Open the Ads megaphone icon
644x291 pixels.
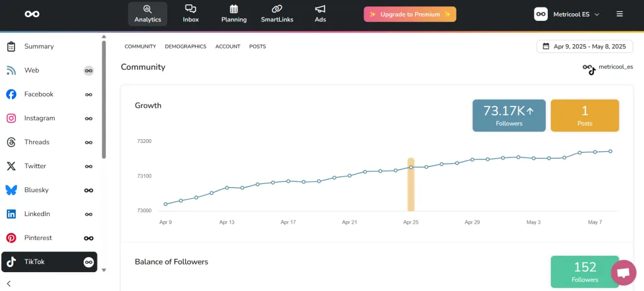pyautogui.click(x=320, y=14)
